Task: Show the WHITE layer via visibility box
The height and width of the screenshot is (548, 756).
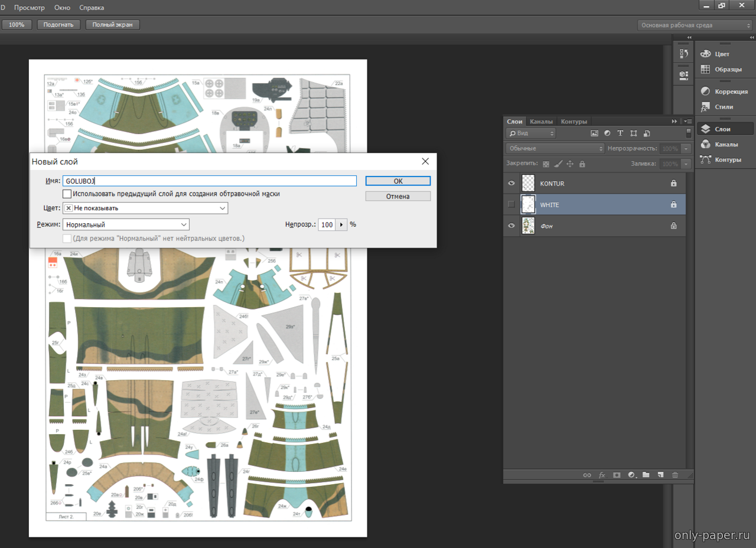Action: 511,205
